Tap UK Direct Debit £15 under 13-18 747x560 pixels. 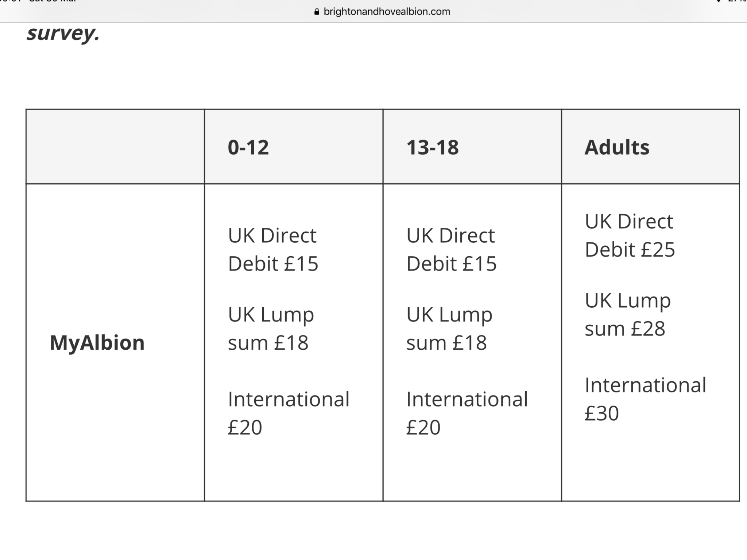[452, 249]
